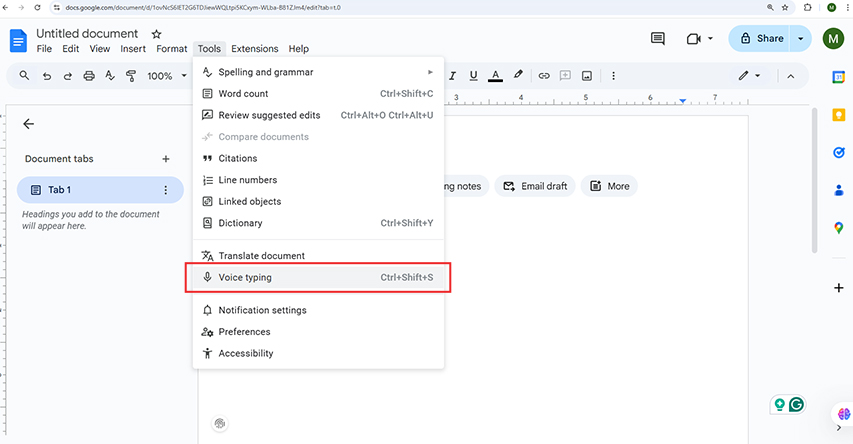Select the paint format roller icon
The image size is (853, 444).
coord(131,76)
